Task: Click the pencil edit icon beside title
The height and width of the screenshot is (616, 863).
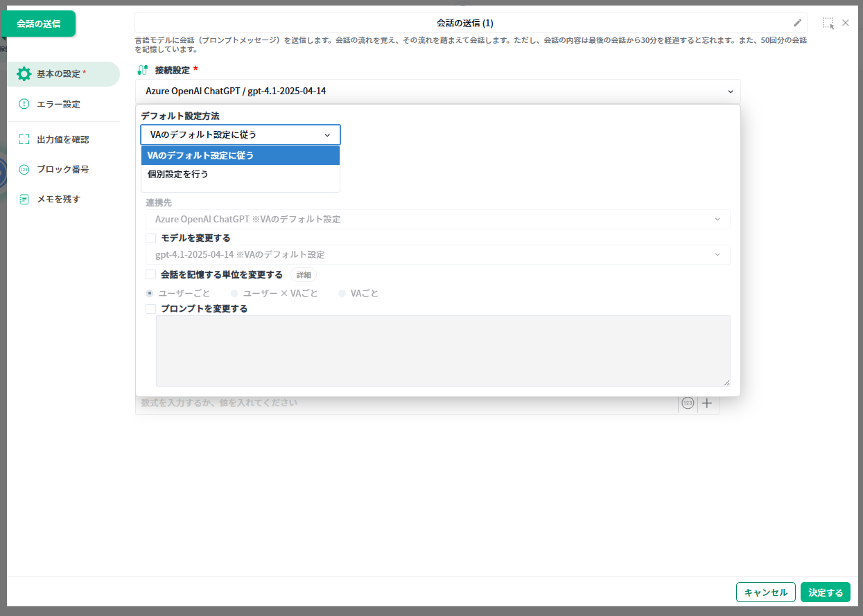Action: point(797,23)
